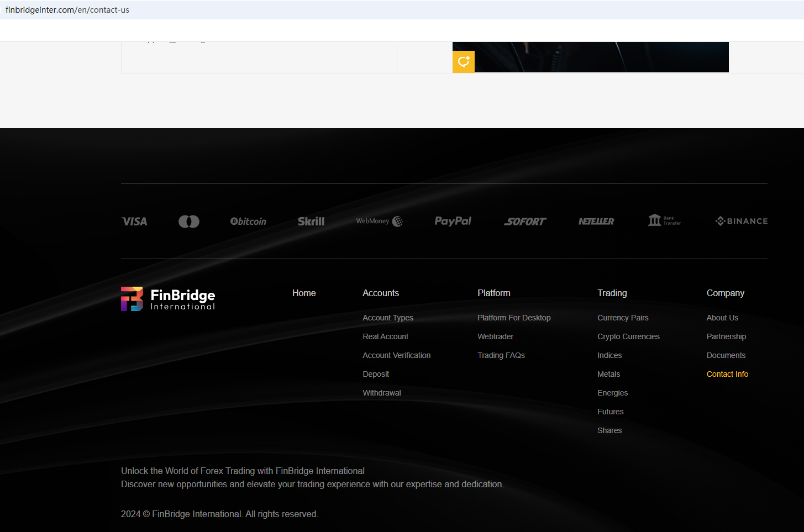Image resolution: width=804 pixels, height=532 pixels.
Task: Click the SOFORT payment logo
Action: click(x=525, y=222)
